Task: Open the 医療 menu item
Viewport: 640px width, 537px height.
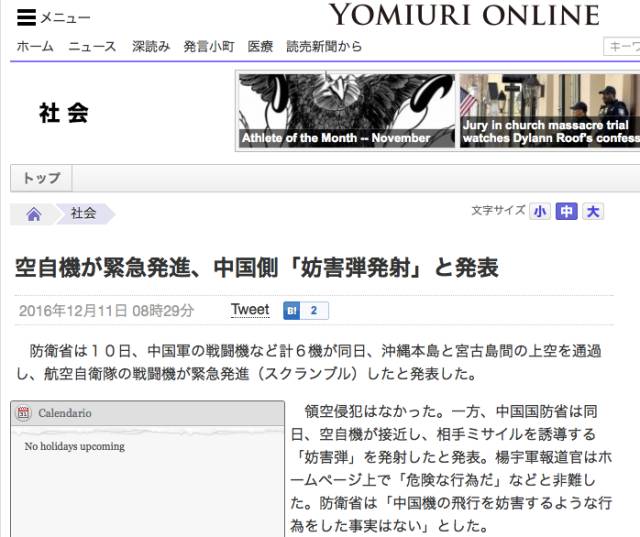Action: pyautogui.click(x=260, y=46)
